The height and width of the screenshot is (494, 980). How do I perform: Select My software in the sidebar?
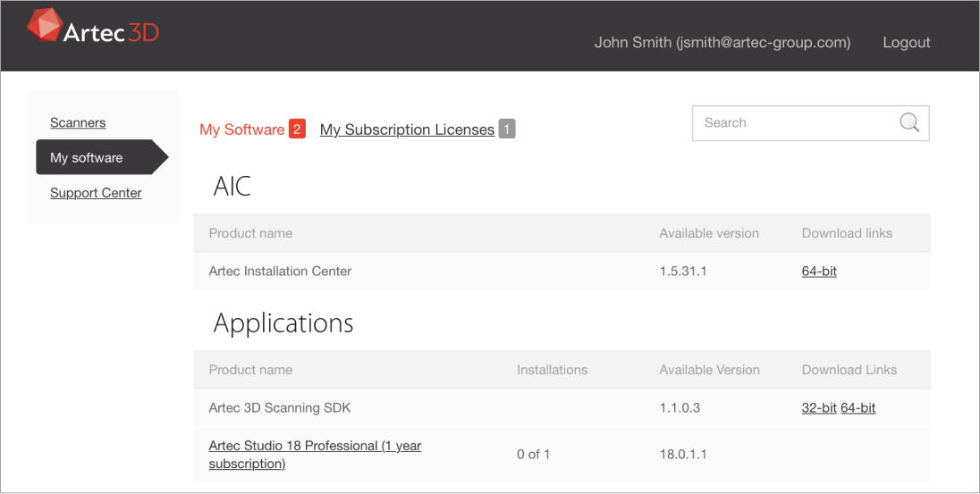[103, 157]
